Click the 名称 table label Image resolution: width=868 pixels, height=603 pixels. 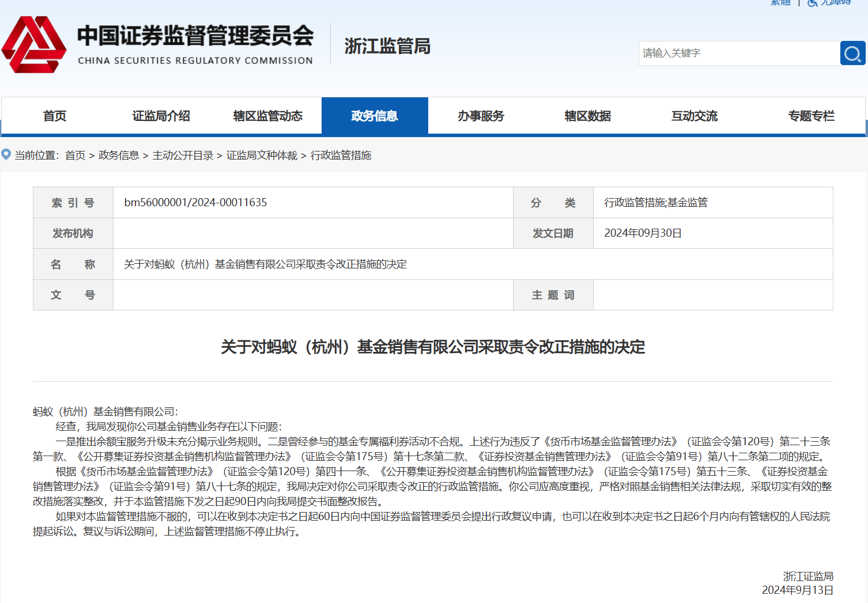pyautogui.click(x=73, y=264)
